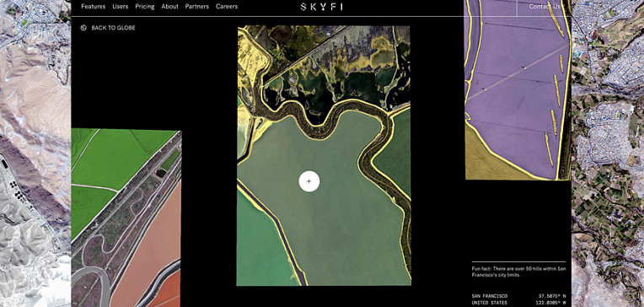Select the purple field satellite image
This screenshot has width=644, height=307.
518,89
